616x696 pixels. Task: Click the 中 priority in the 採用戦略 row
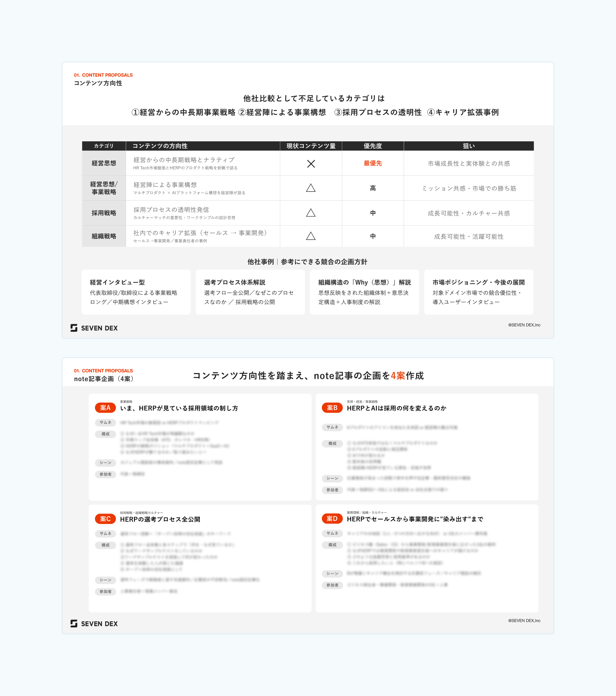pos(373,213)
